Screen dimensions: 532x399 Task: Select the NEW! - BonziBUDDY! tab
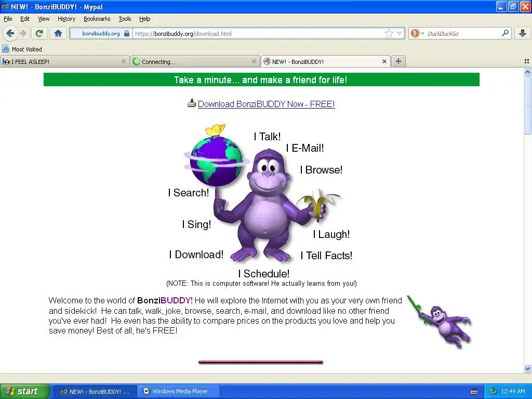(x=325, y=61)
